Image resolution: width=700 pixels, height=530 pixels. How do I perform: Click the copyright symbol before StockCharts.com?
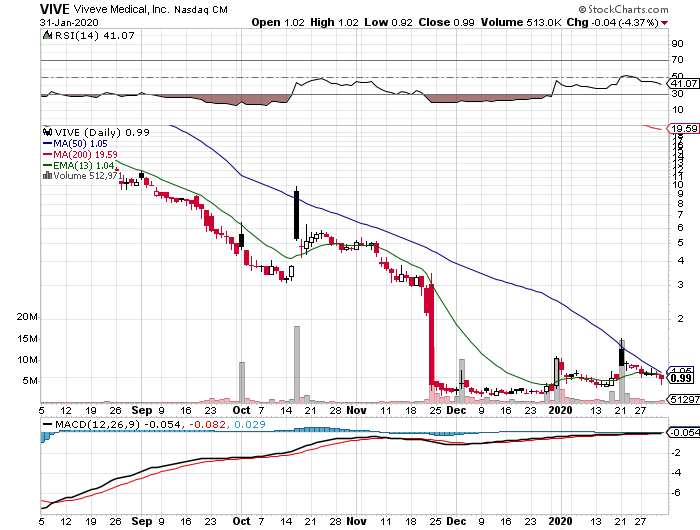pos(584,8)
